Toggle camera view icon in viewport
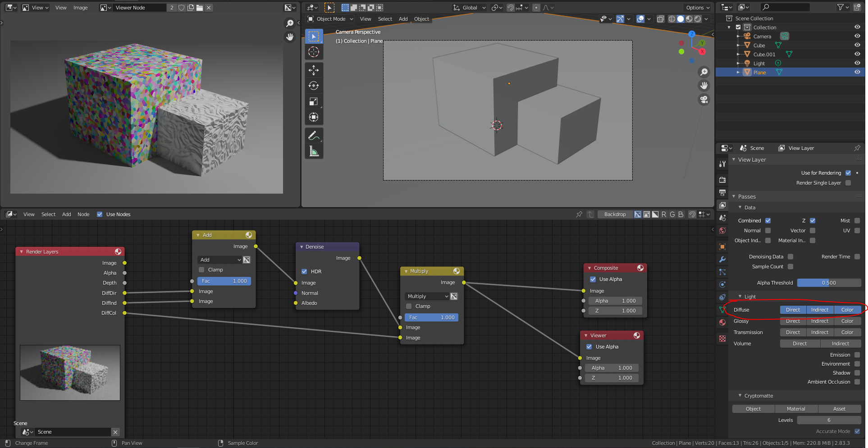Screen dimensions: 868x448 [x=704, y=100]
